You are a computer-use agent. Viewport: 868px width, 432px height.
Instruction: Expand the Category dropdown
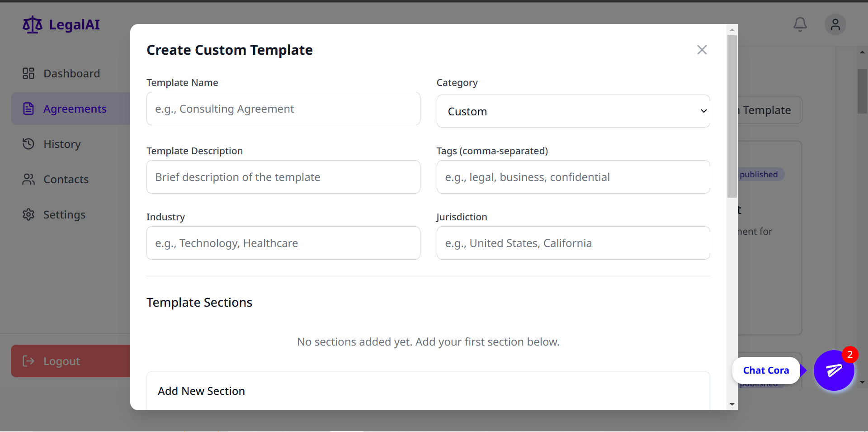573,111
